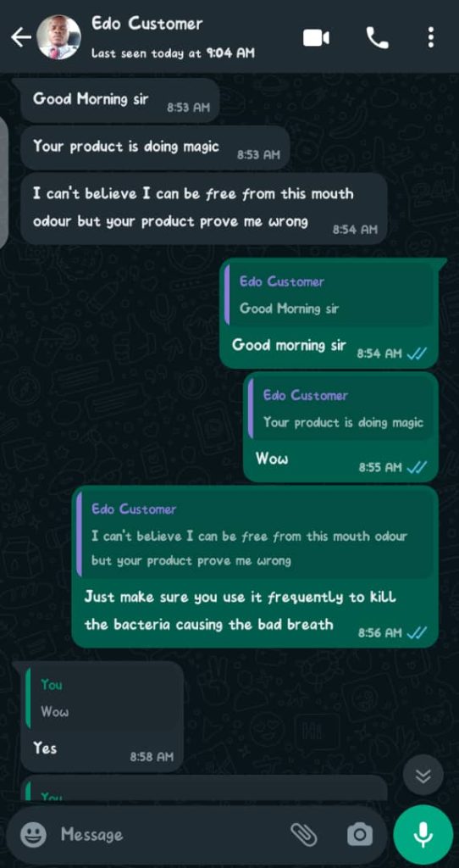Start a video call with Edo Customer
Image resolution: width=459 pixels, height=868 pixels.
pos(317,38)
